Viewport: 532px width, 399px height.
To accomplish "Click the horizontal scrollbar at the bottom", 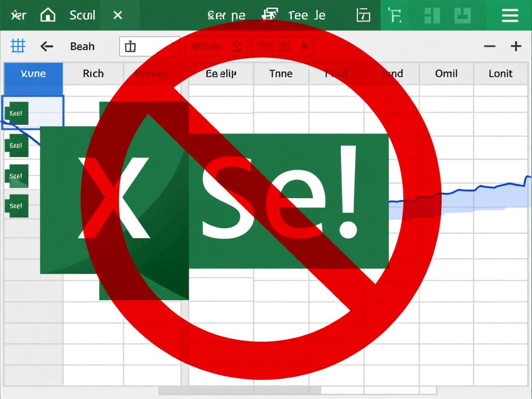I will point(240,391).
